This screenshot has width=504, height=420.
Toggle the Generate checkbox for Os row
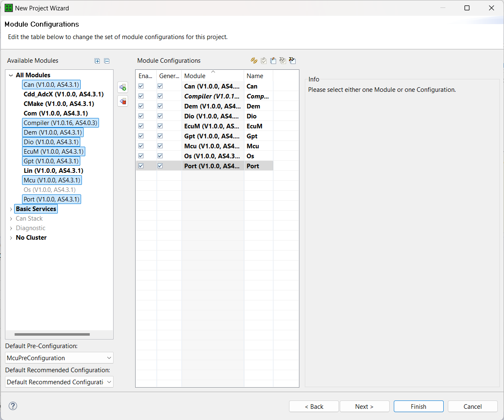coord(160,156)
